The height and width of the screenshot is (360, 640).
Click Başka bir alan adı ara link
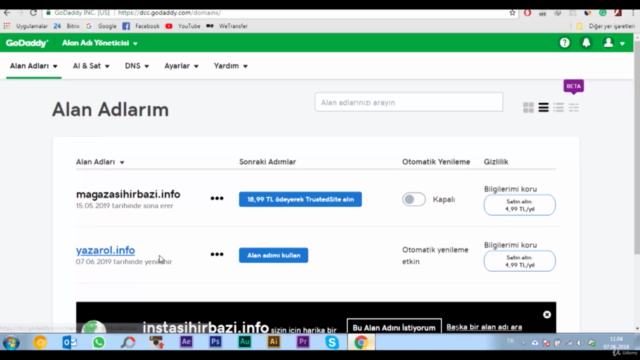click(x=484, y=327)
